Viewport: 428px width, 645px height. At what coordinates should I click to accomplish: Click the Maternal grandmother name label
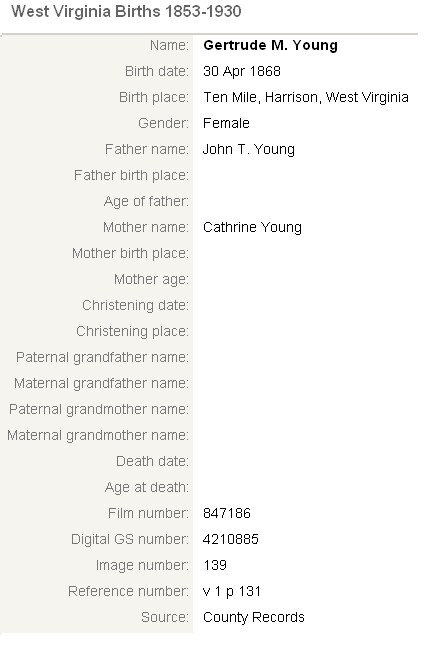(98, 436)
